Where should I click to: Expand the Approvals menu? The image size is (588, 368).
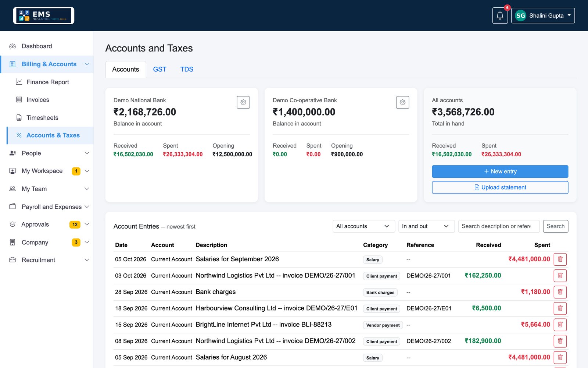(x=87, y=224)
